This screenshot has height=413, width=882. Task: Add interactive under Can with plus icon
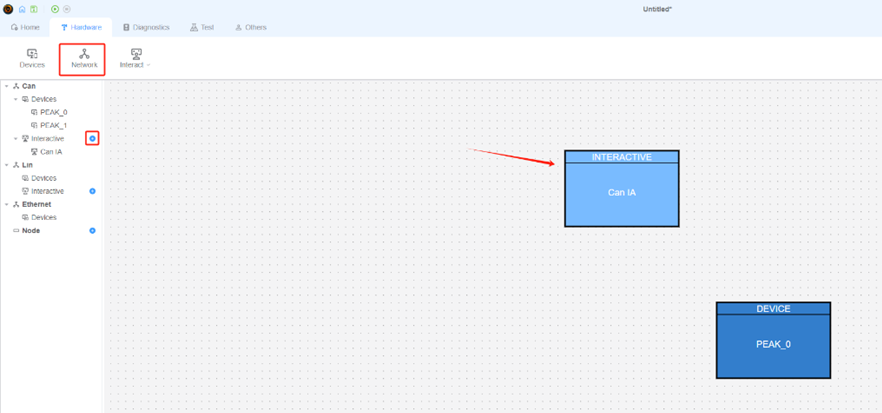point(92,138)
